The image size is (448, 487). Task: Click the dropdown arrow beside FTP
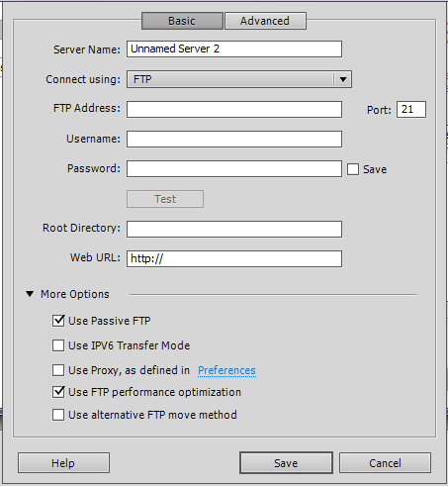coord(343,79)
